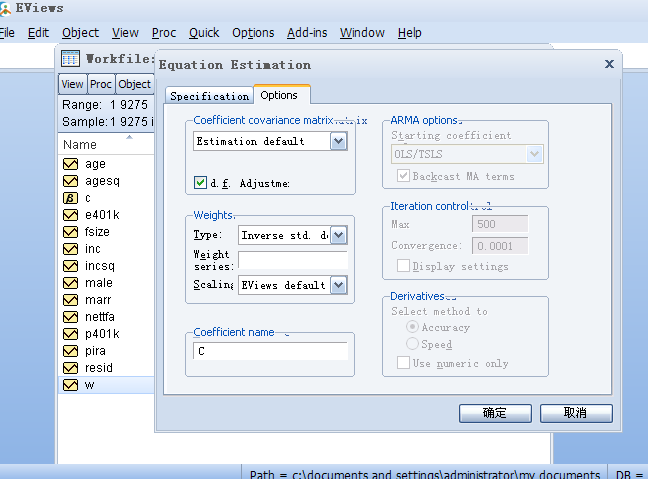Select the e401k series name
Viewport: 648px width, 479px height.
coord(102,215)
